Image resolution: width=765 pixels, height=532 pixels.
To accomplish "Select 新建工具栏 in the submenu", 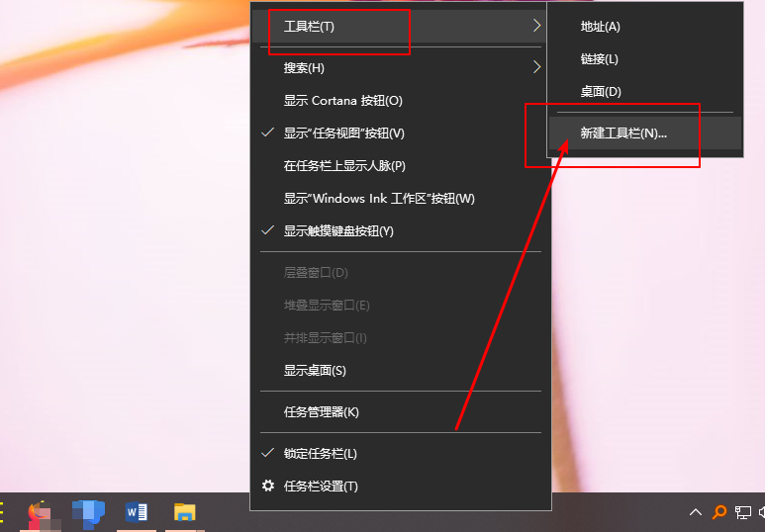I will 623,133.
